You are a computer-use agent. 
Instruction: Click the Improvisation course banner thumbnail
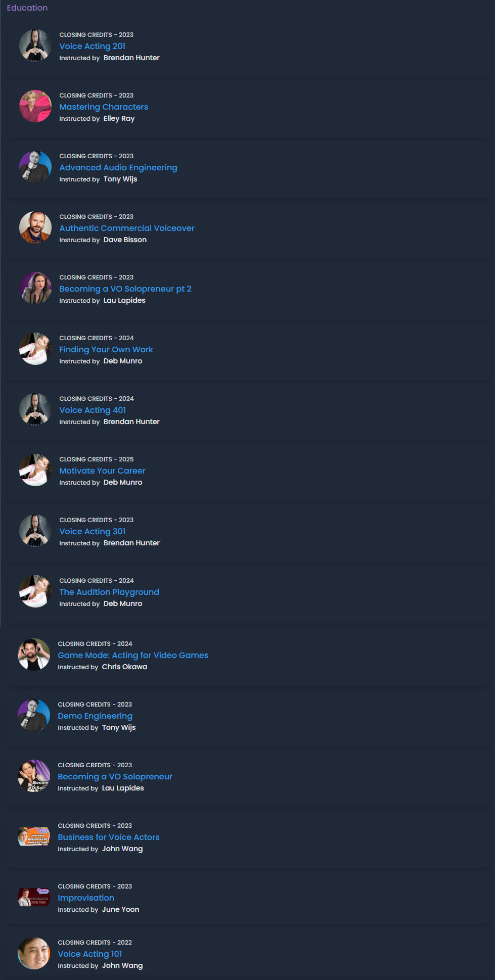point(34,897)
